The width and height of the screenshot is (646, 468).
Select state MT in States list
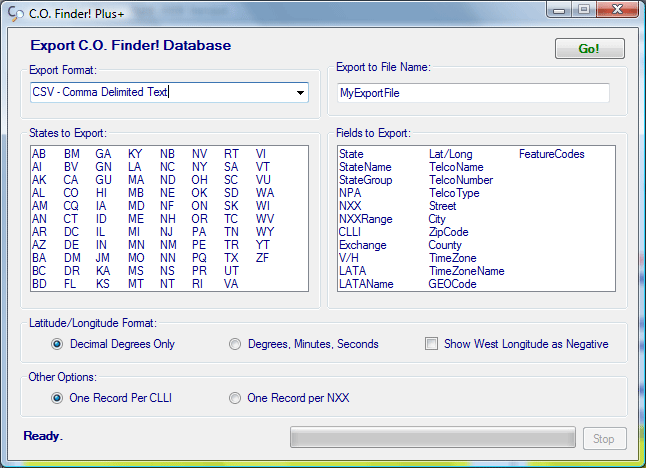pos(136,284)
